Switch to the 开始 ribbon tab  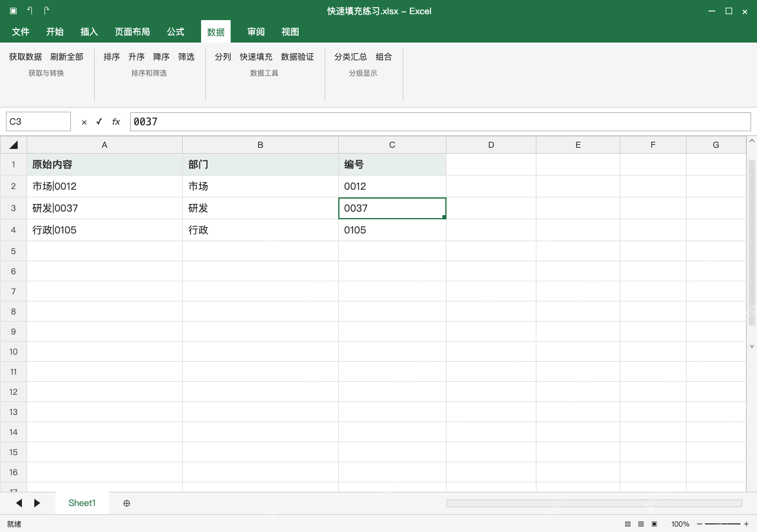pos(55,32)
